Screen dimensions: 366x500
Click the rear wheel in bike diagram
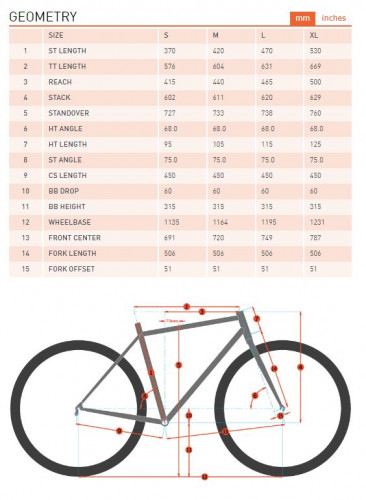click(x=78, y=408)
